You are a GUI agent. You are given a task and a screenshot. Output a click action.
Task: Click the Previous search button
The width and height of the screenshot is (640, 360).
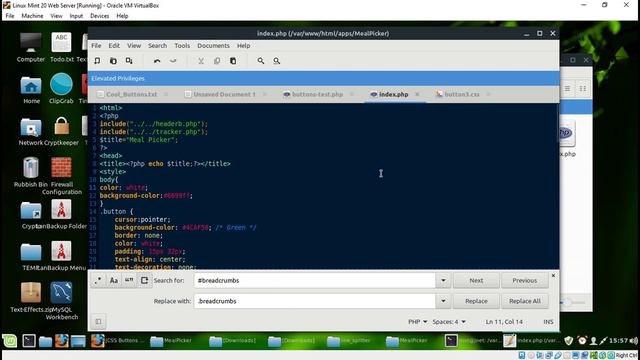[x=524, y=280]
